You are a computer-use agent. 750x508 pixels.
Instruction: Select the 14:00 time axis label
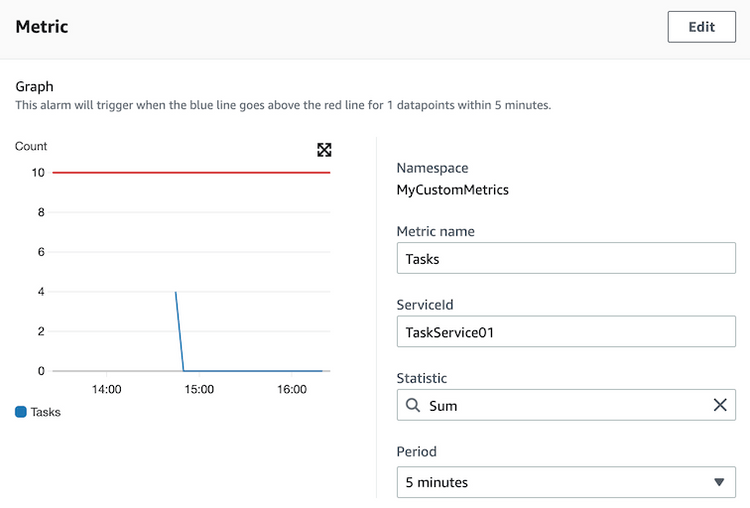[x=106, y=389]
